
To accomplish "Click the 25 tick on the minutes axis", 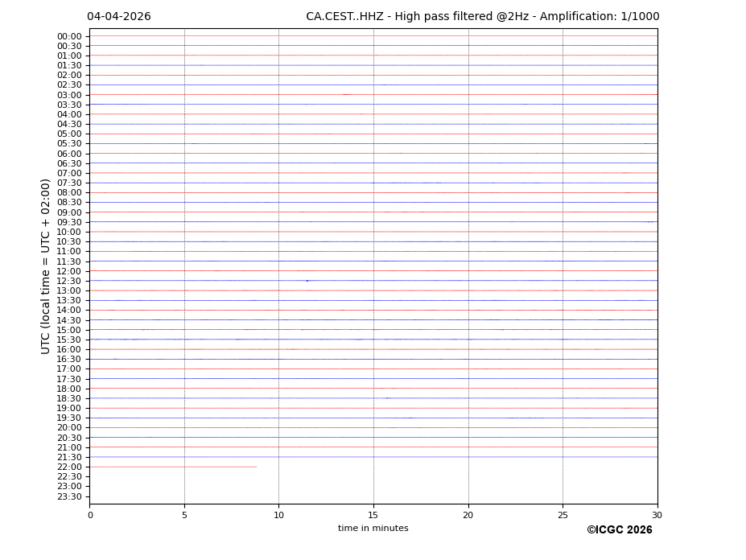I will click(x=563, y=515).
